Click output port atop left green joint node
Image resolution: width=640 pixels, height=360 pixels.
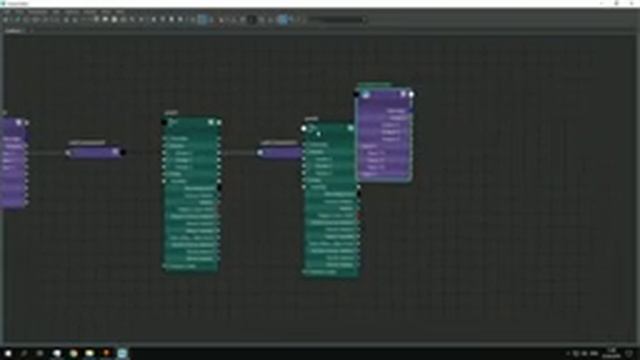point(219,122)
